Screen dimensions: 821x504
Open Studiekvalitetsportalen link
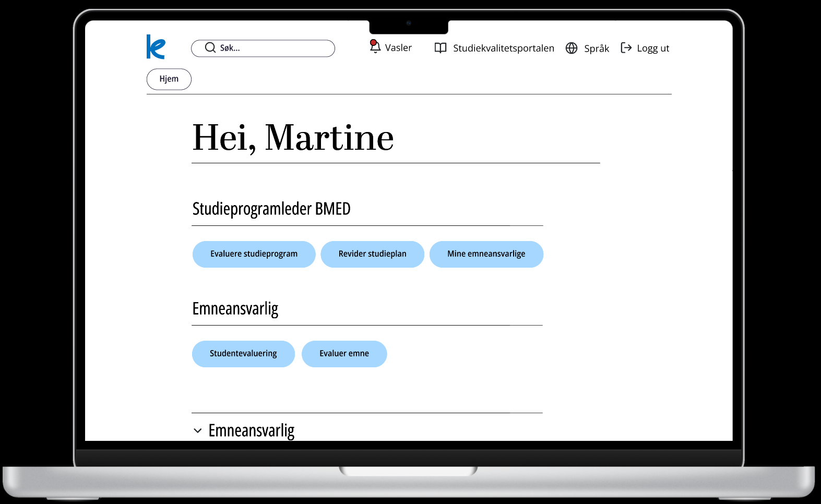pyautogui.click(x=504, y=48)
